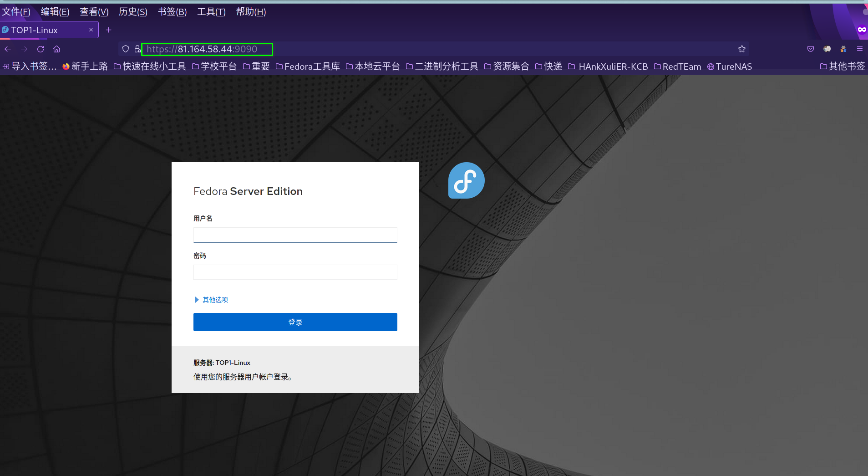Open the 帮助(H) menu
868x476 pixels.
(251, 12)
